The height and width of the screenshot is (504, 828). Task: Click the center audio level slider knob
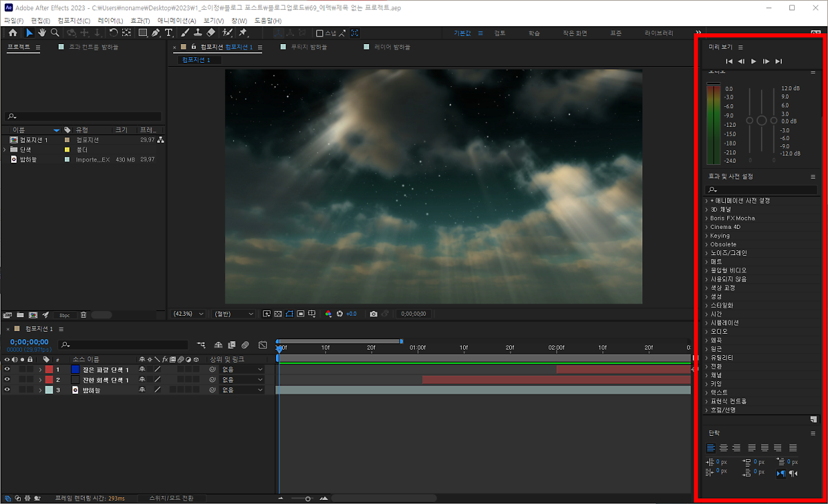tap(762, 120)
